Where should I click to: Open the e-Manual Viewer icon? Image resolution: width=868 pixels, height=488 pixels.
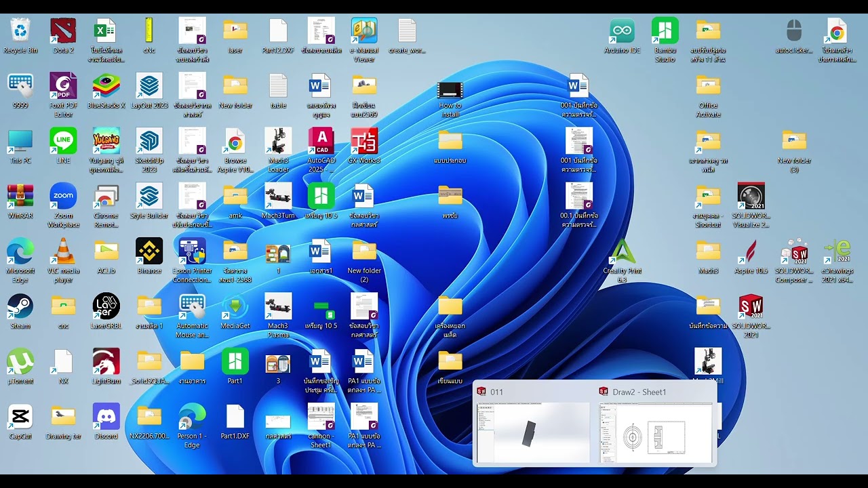click(364, 40)
